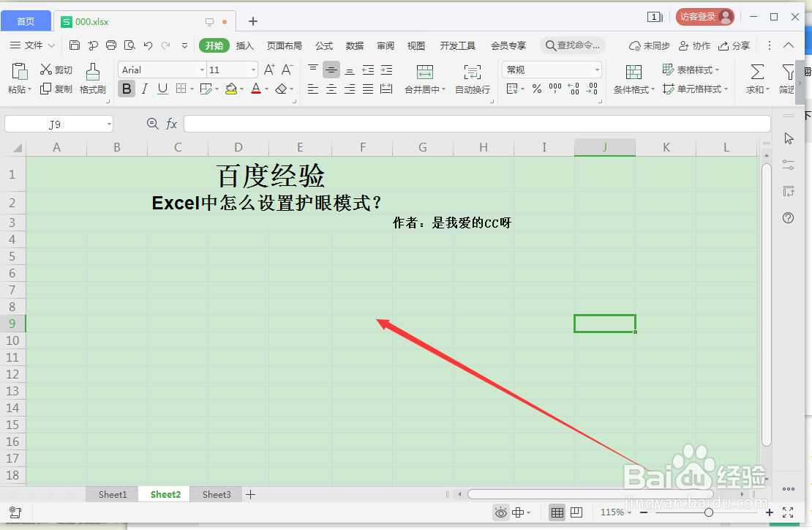Switch to normal grid view in status bar

(557, 512)
